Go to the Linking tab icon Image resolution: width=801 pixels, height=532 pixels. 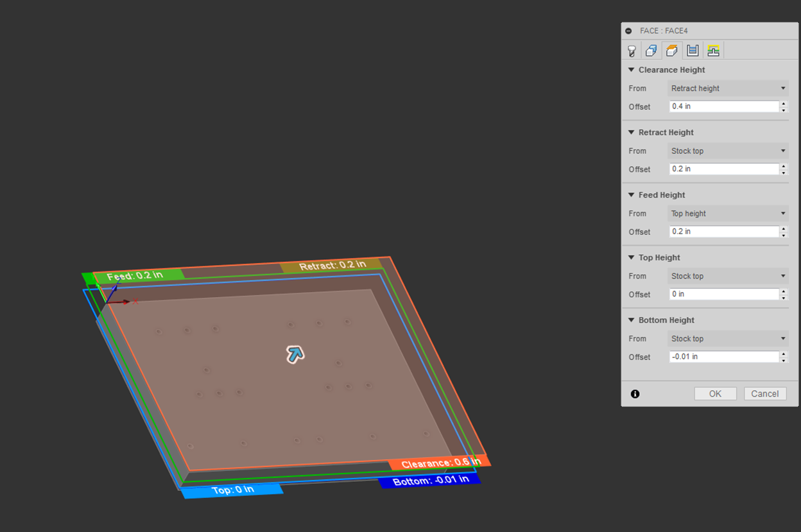712,51
